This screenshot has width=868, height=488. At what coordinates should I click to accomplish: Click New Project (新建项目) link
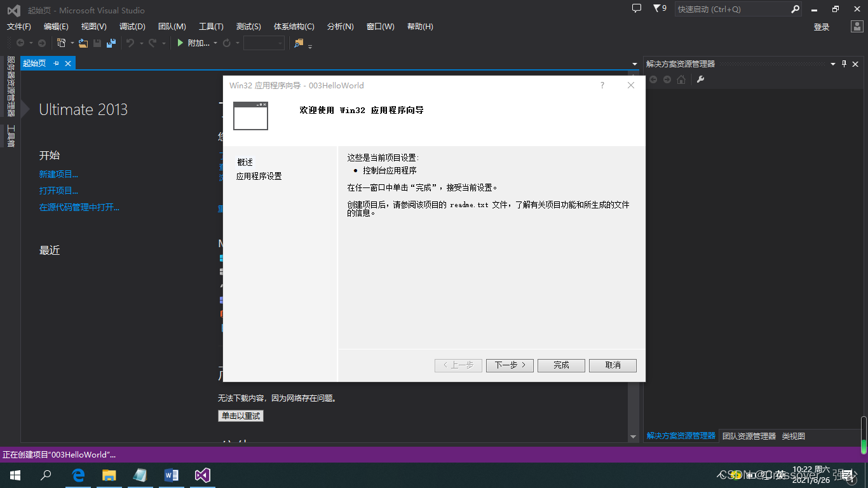58,174
